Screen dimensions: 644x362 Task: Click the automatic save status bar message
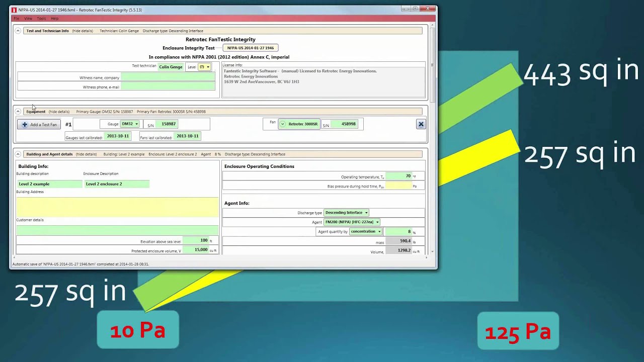click(x=80, y=264)
